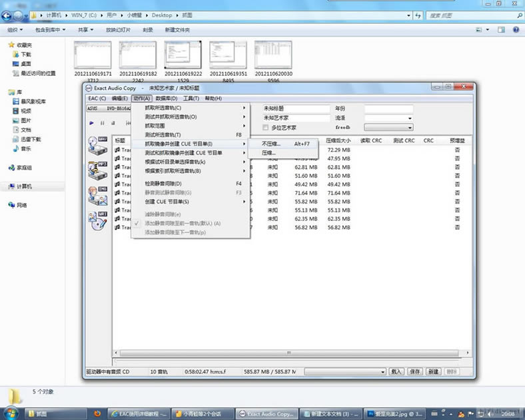The height and width of the screenshot is (420, 525).
Task: Choose 压缩... in the submenu
Action: coord(268,153)
